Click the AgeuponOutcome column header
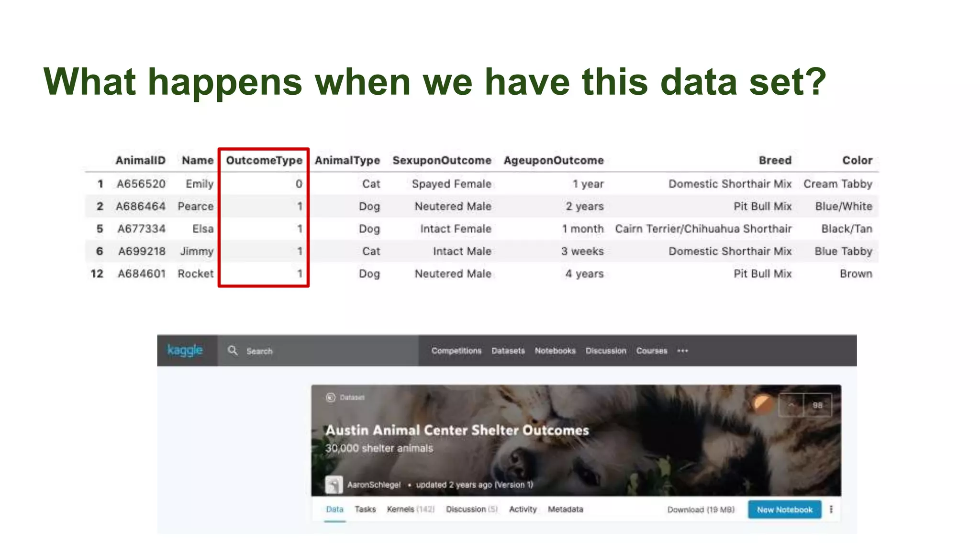The width and height of the screenshot is (980, 551). tap(554, 160)
